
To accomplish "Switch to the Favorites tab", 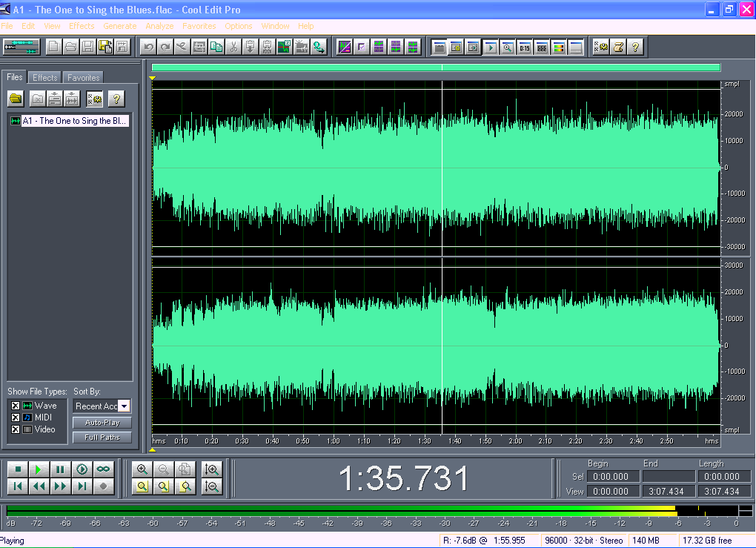I will point(84,78).
